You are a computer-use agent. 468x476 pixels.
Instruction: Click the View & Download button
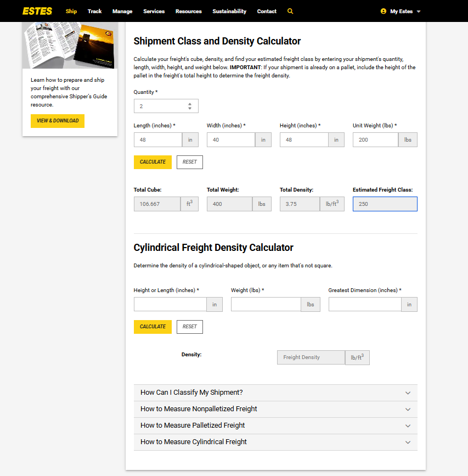pyautogui.click(x=57, y=121)
